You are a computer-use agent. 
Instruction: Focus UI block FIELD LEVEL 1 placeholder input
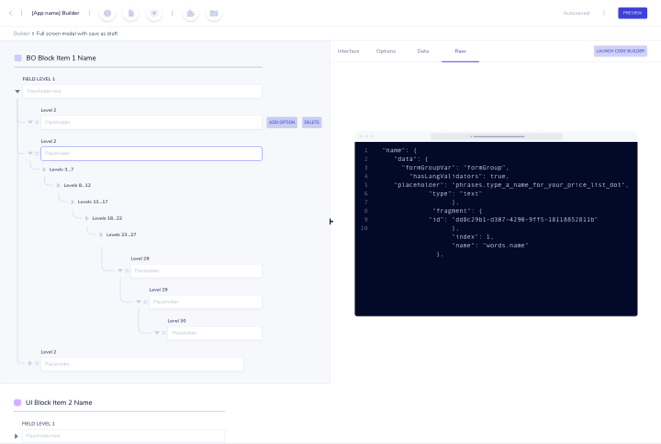pos(124,436)
